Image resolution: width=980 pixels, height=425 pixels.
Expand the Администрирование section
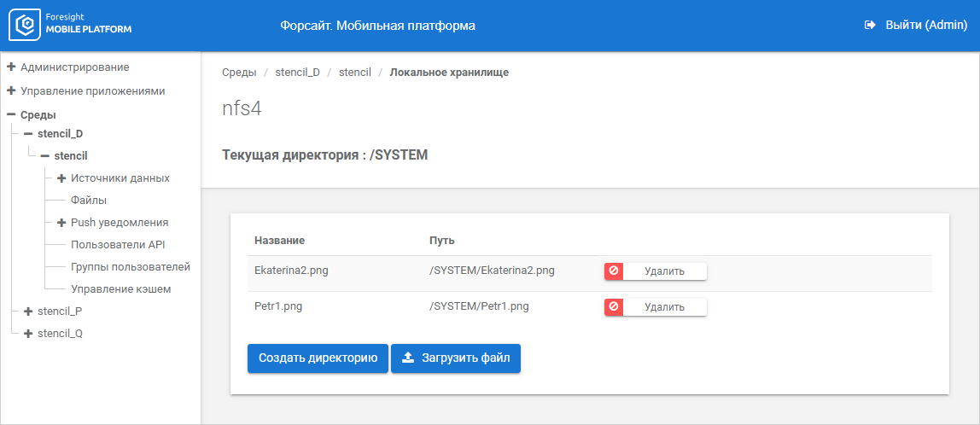point(11,67)
